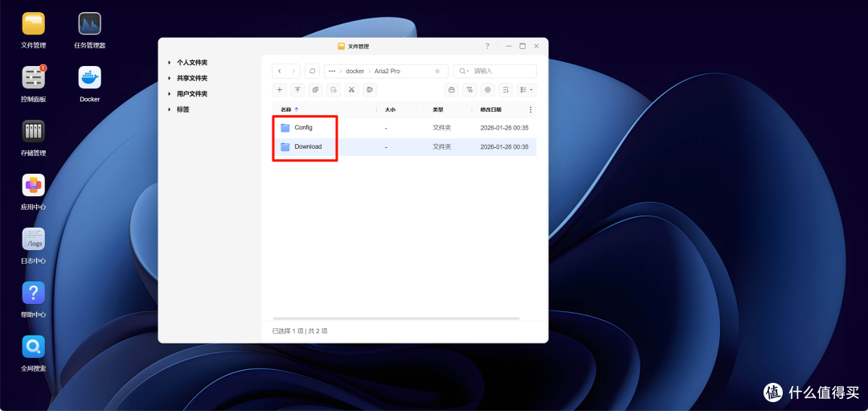868x411 pixels.
Task: Open the 帮助中心 desktop icon
Action: click(x=33, y=293)
